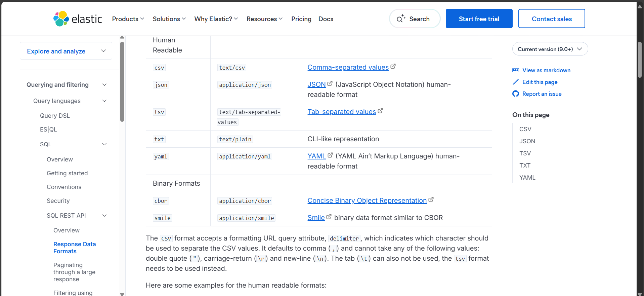Open the Comma-separated values link
Image resolution: width=644 pixels, height=296 pixels.
click(348, 67)
